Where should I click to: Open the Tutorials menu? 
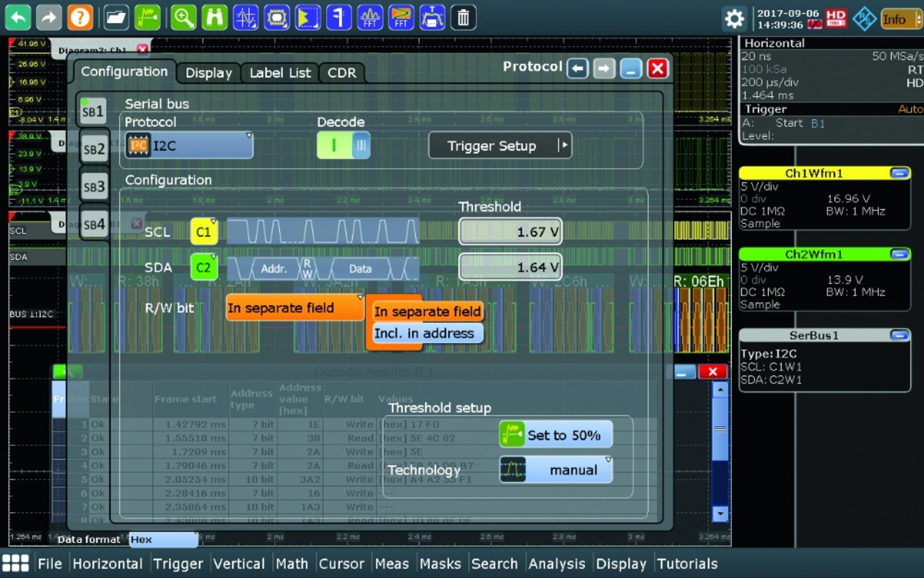coord(687,564)
